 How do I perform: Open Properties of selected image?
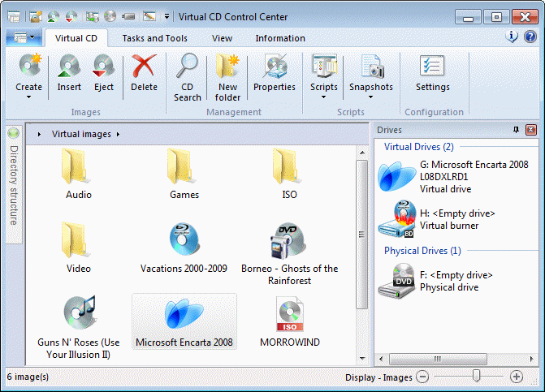pos(275,65)
